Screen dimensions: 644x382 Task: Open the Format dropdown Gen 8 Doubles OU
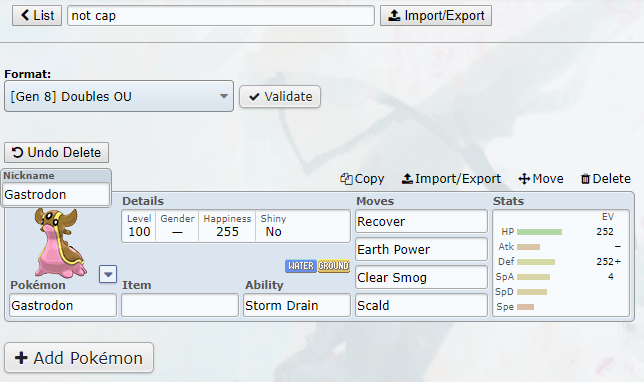tap(119, 96)
